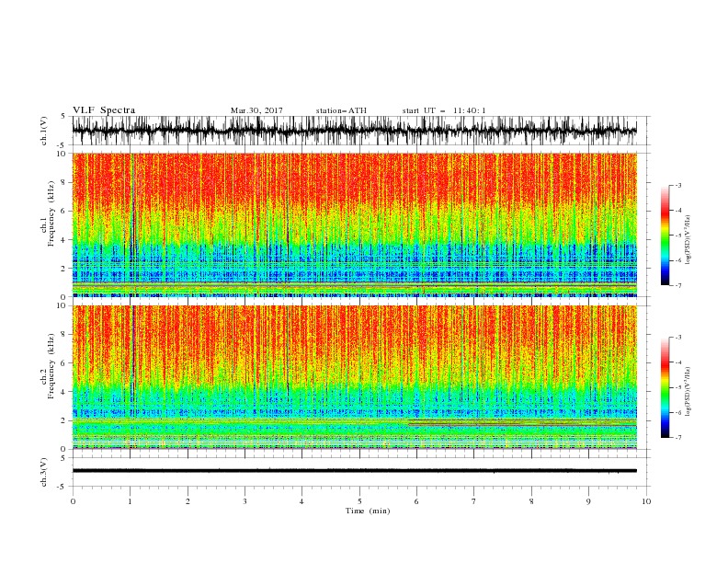Click the '8' kHz tick on ch.1 axis
728x563 pixels.
point(64,182)
